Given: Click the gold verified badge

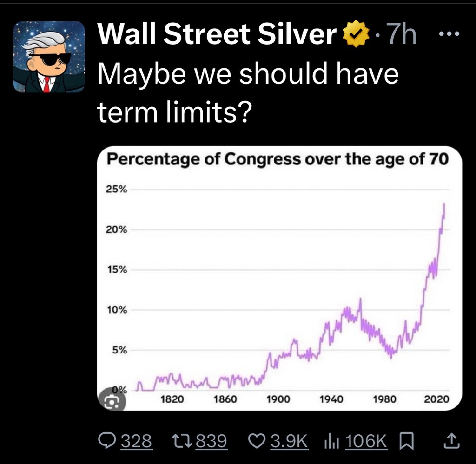Looking at the screenshot, I should [x=355, y=35].
